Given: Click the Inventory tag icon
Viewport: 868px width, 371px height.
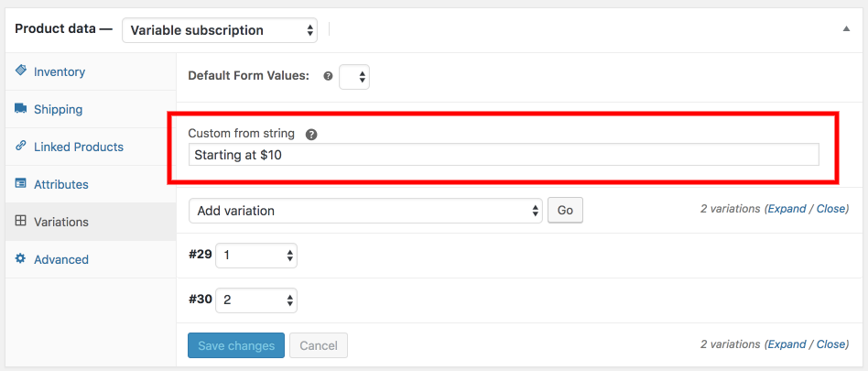Looking at the screenshot, I should (20, 71).
